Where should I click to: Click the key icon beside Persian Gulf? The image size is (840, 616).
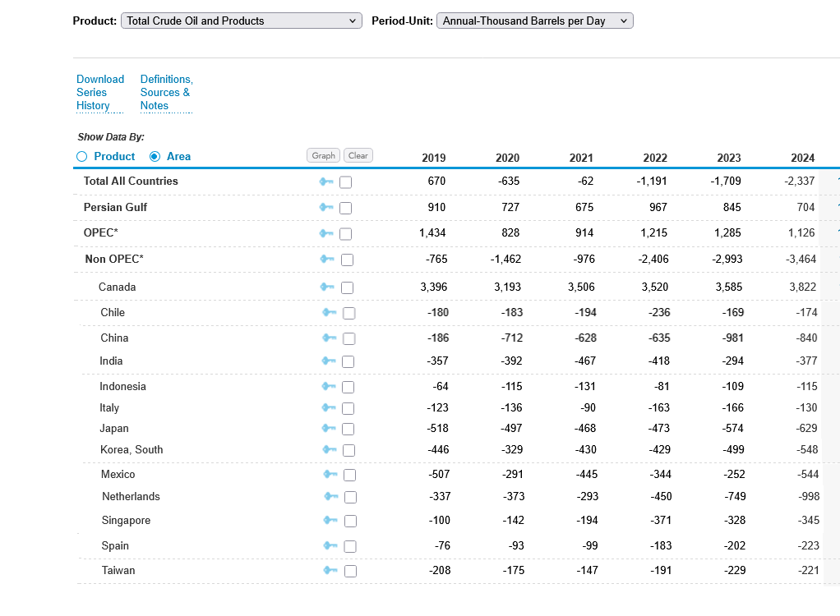[326, 207]
